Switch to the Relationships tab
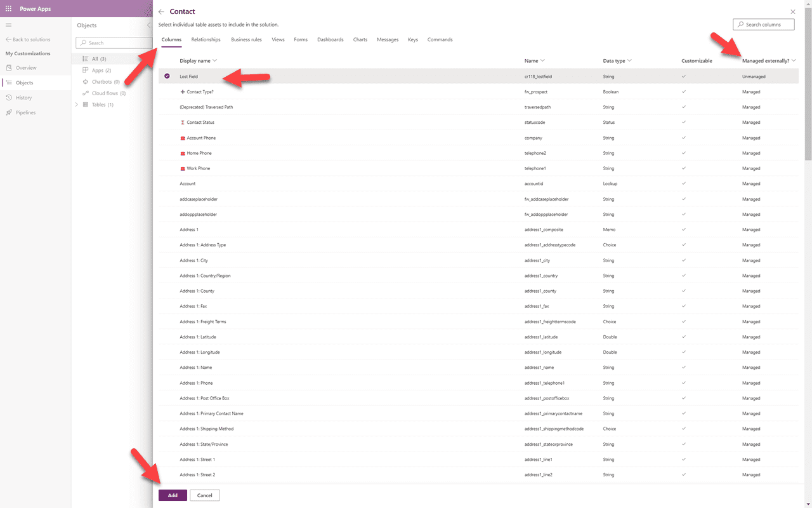Image resolution: width=812 pixels, height=508 pixels. pos(206,39)
